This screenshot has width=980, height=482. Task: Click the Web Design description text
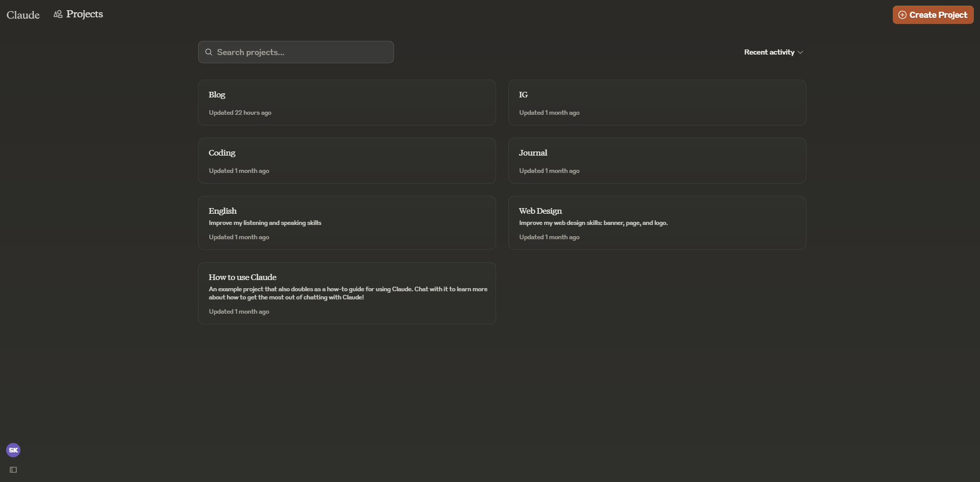[593, 223]
